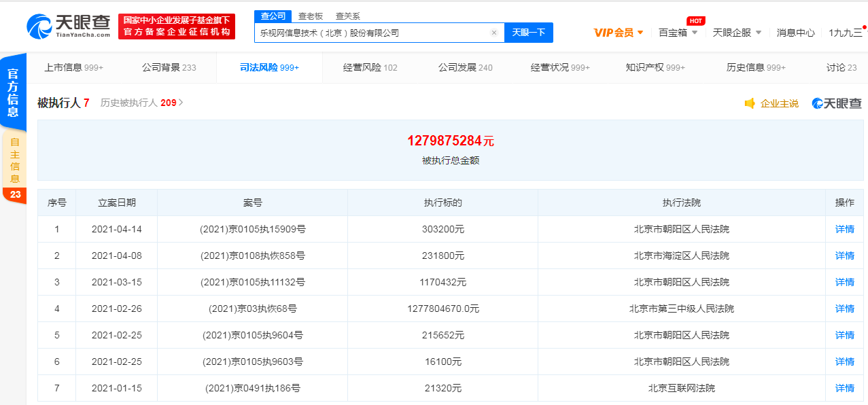Image resolution: width=868 pixels, height=405 pixels.
Task: Click the TianYanCha logo icon
Action: point(39,26)
